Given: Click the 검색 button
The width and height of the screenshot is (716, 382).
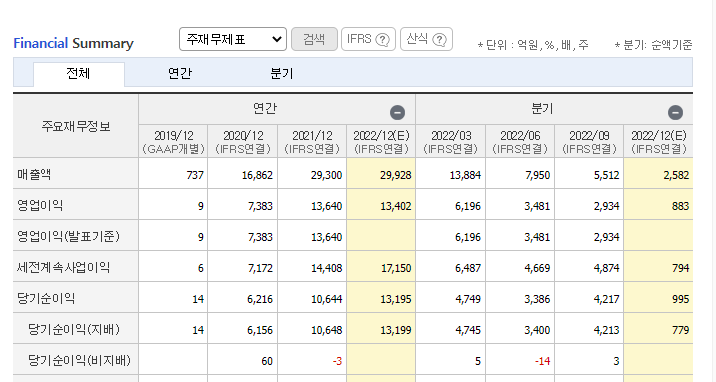Looking at the screenshot, I should 314,39.
